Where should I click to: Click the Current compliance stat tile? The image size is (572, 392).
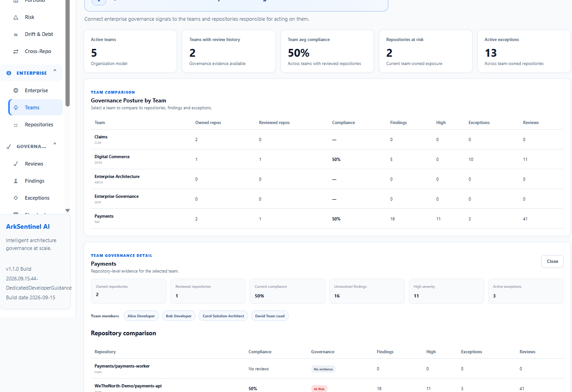pyautogui.click(x=287, y=291)
